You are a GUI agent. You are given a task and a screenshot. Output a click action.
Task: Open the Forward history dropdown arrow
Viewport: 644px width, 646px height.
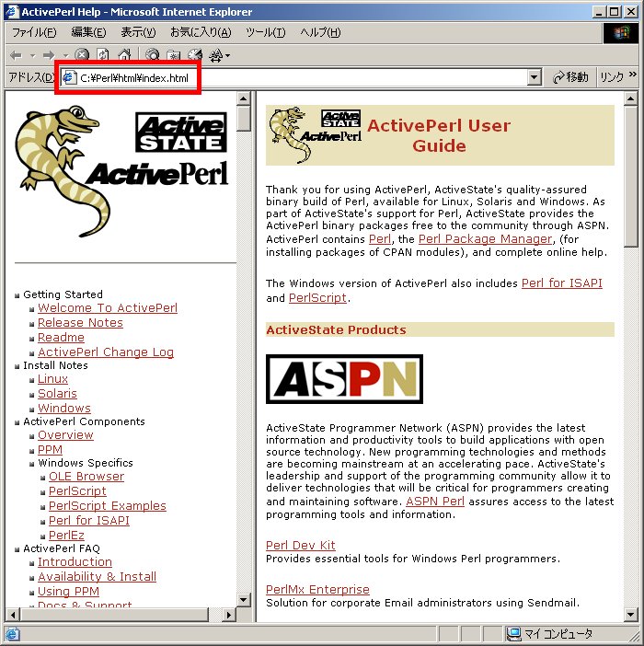(x=65, y=55)
